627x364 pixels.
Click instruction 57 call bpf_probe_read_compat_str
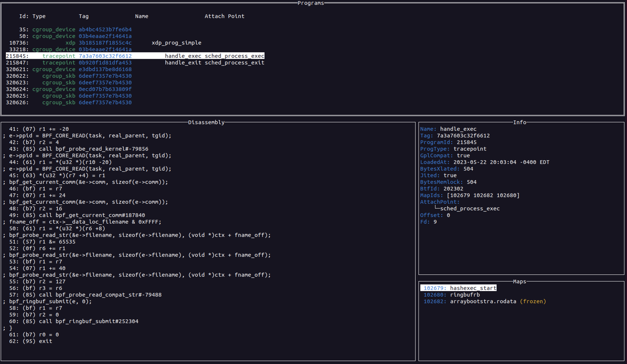tap(85, 295)
